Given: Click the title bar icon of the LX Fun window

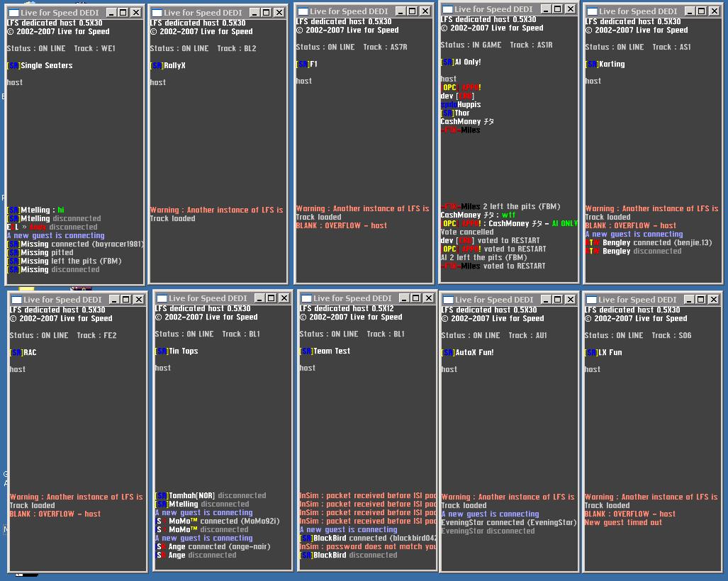Looking at the screenshot, I should tap(591, 300).
